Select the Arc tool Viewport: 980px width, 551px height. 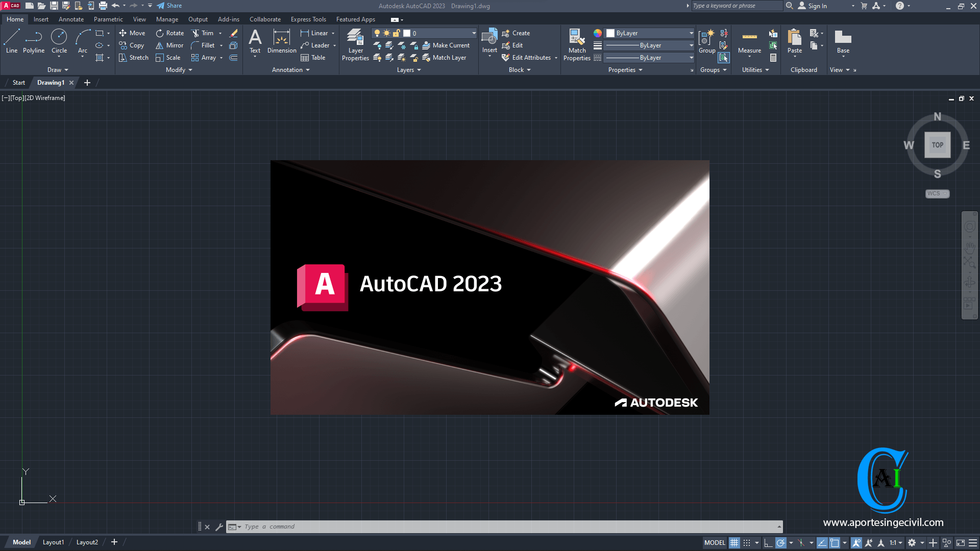[x=83, y=41]
